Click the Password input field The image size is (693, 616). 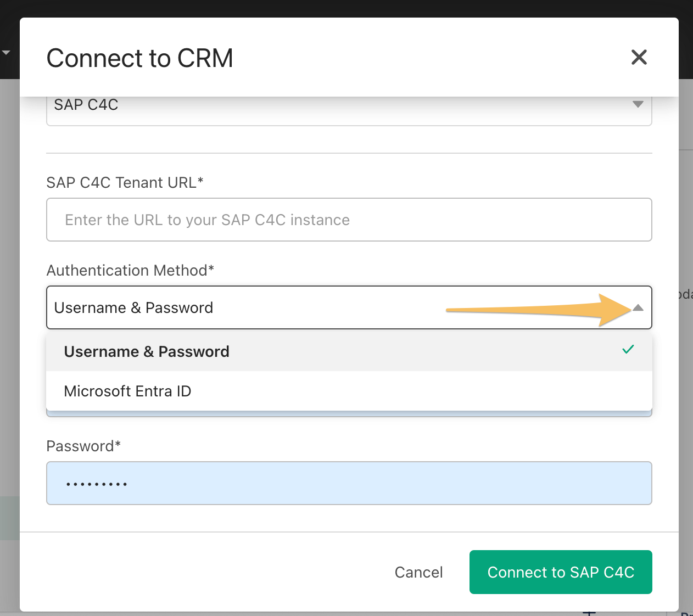349,483
